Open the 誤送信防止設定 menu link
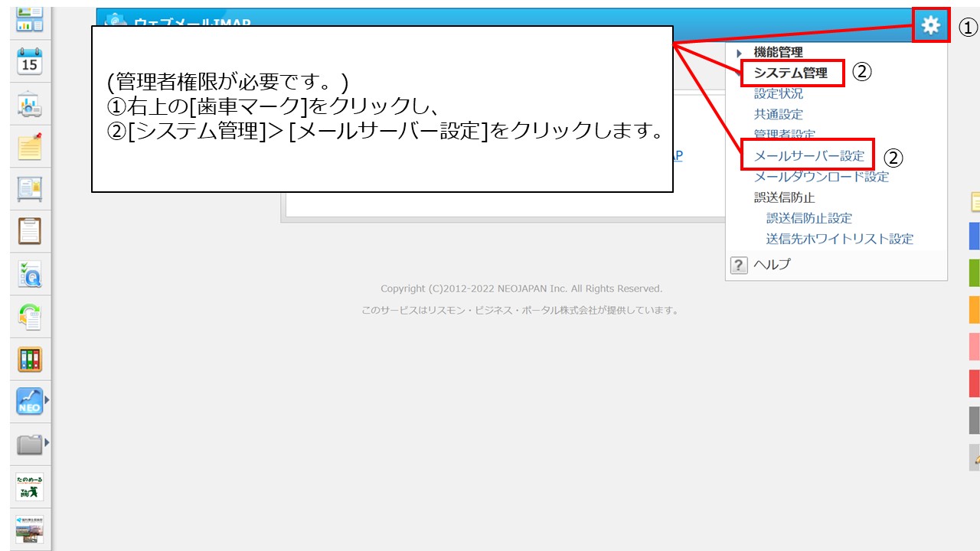Image resolution: width=980 pixels, height=551 pixels. tap(809, 218)
